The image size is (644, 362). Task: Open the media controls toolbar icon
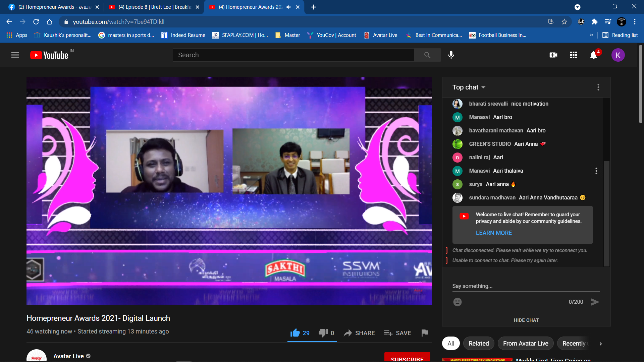pyautogui.click(x=608, y=22)
